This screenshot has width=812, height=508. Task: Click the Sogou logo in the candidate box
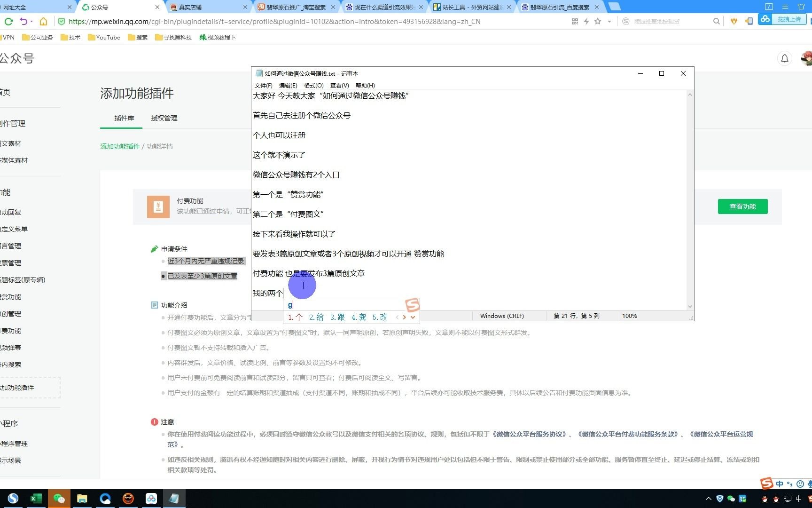point(413,305)
